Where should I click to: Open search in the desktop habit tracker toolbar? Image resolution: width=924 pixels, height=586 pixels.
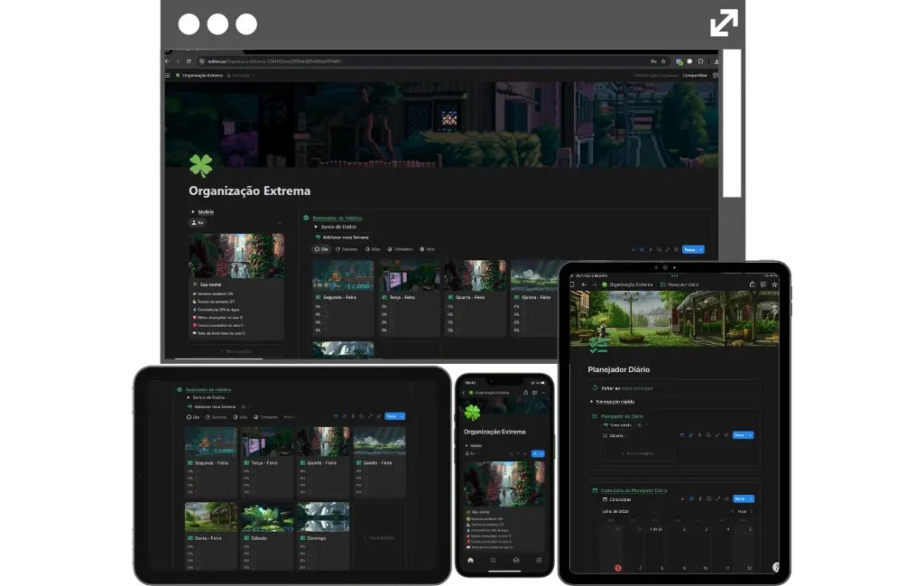tap(659, 249)
